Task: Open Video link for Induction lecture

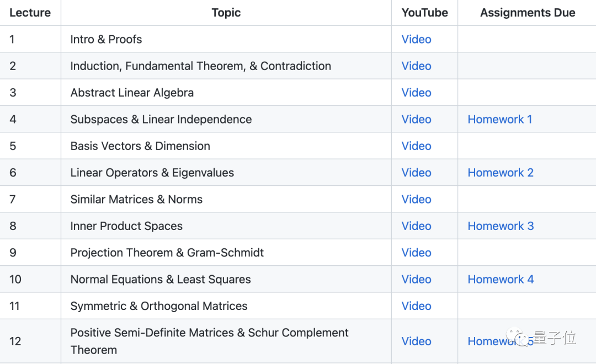Action: [x=416, y=66]
